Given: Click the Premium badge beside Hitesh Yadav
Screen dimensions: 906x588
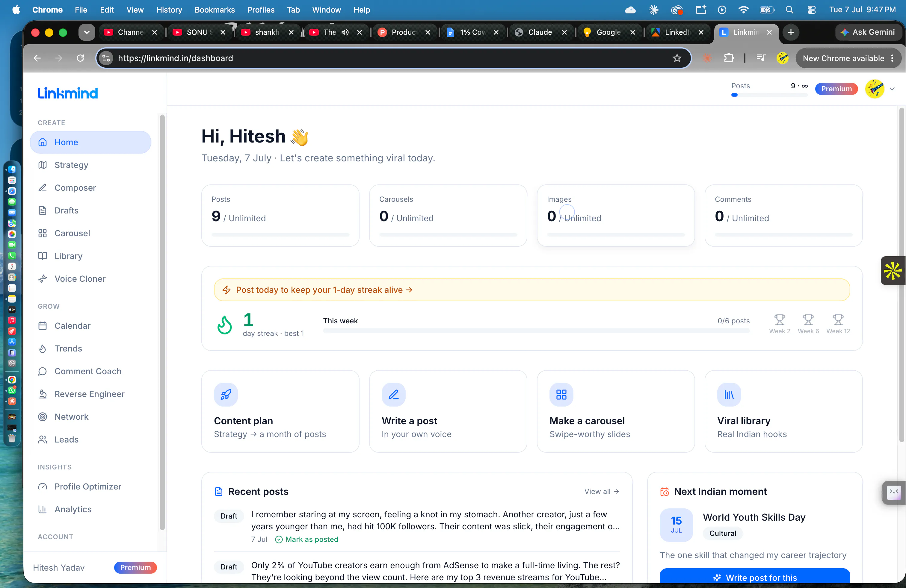Looking at the screenshot, I should [x=135, y=567].
